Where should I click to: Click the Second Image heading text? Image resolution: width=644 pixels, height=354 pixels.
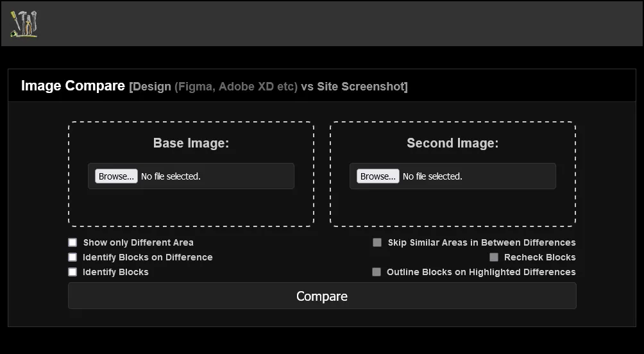click(452, 143)
